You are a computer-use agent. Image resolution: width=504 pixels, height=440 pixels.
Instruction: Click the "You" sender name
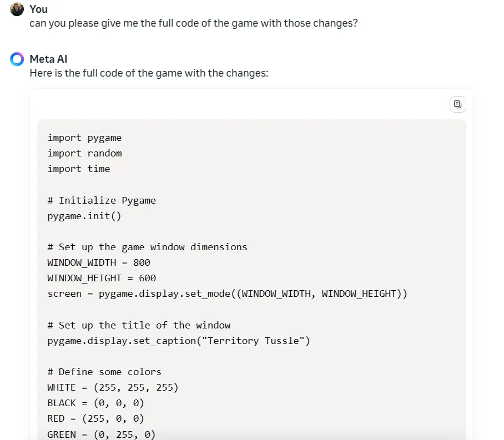(38, 9)
